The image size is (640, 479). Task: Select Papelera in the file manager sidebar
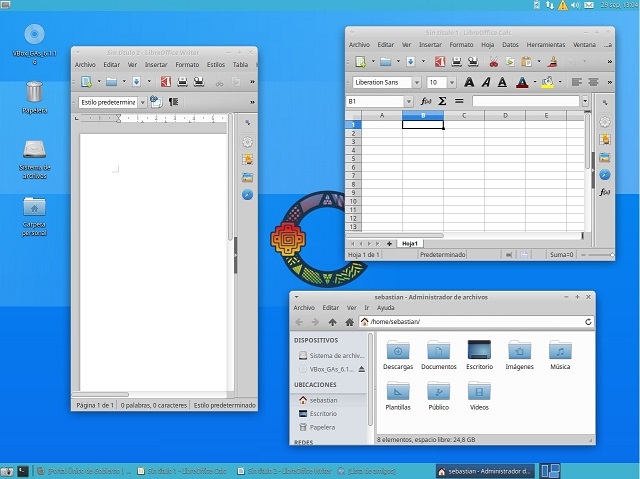point(322,427)
